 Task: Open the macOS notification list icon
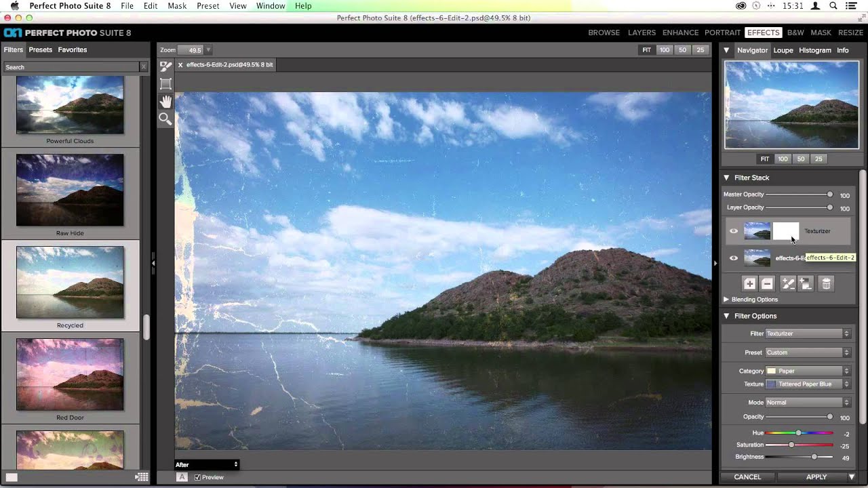pos(852,5)
